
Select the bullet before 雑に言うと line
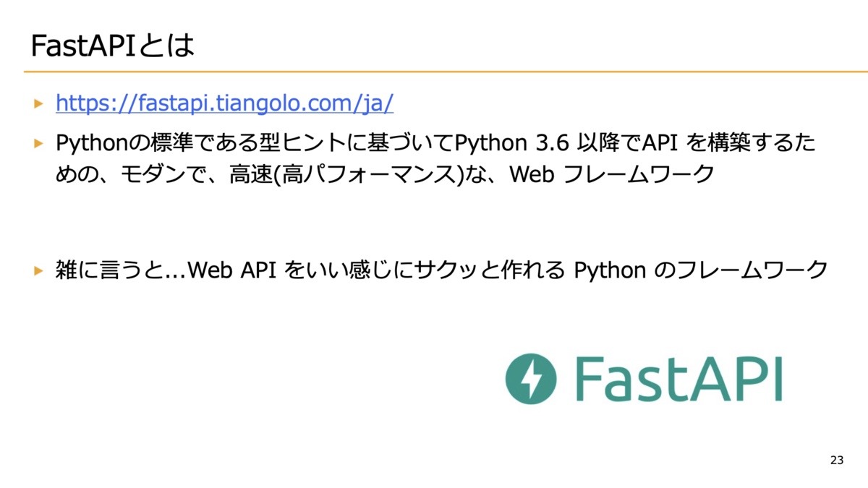point(39,270)
